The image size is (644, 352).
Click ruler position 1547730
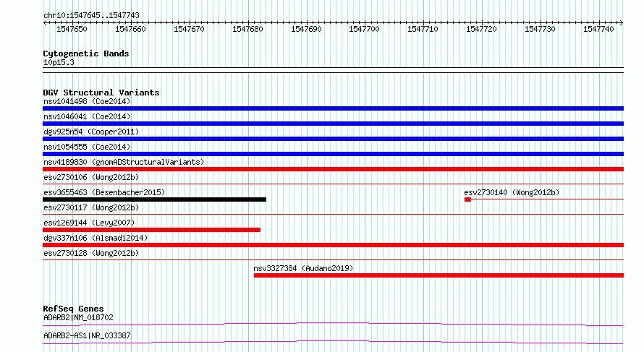540,29
